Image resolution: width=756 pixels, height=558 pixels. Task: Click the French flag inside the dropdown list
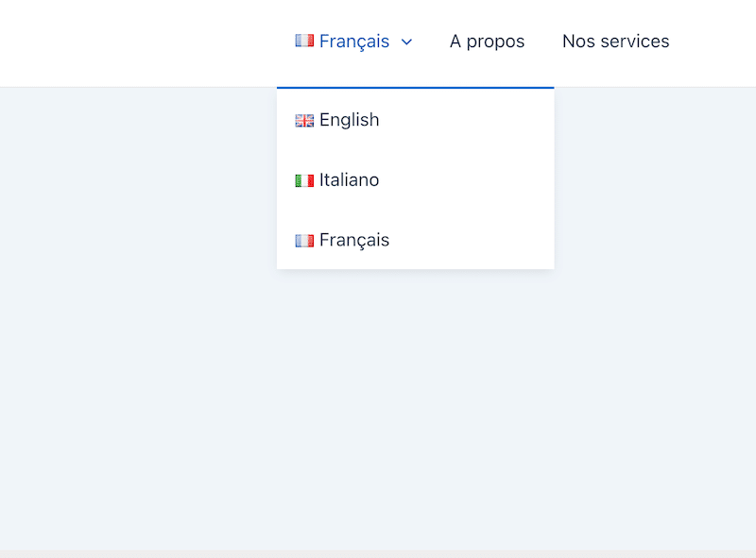[304, 240]
